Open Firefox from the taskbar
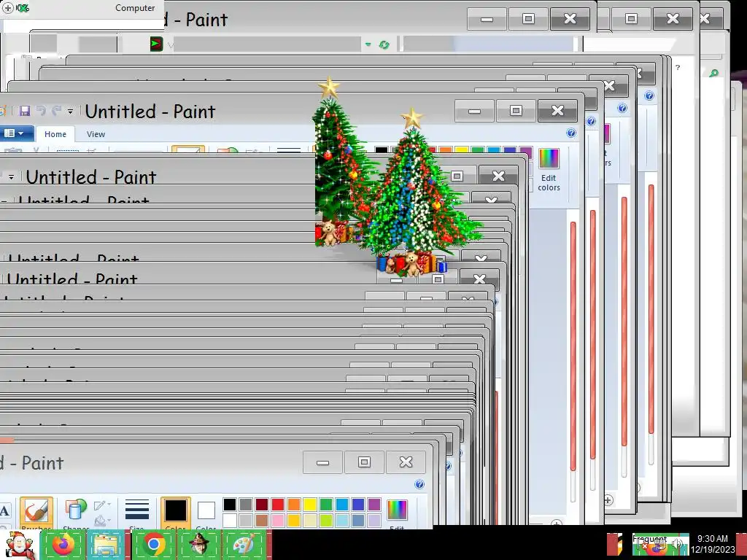747x560 pixels. pyautogui.click(x=63, y=544)
